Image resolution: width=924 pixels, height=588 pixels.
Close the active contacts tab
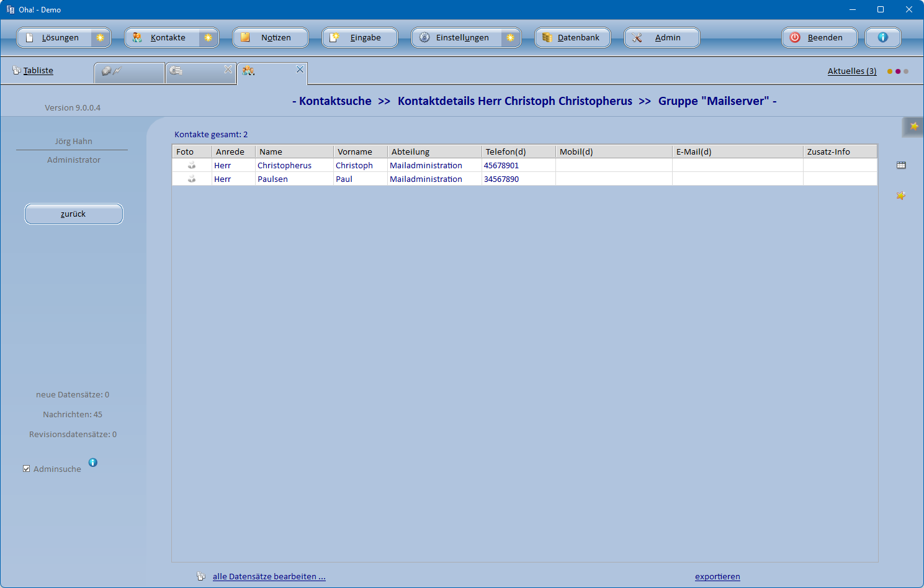(300, 70)
